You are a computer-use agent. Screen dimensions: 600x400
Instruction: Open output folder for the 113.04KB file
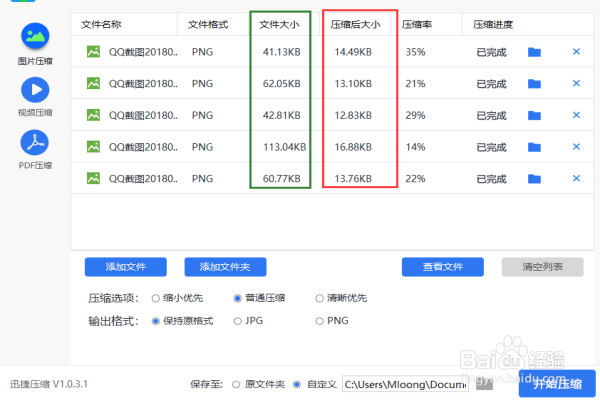tap(534, 147)
